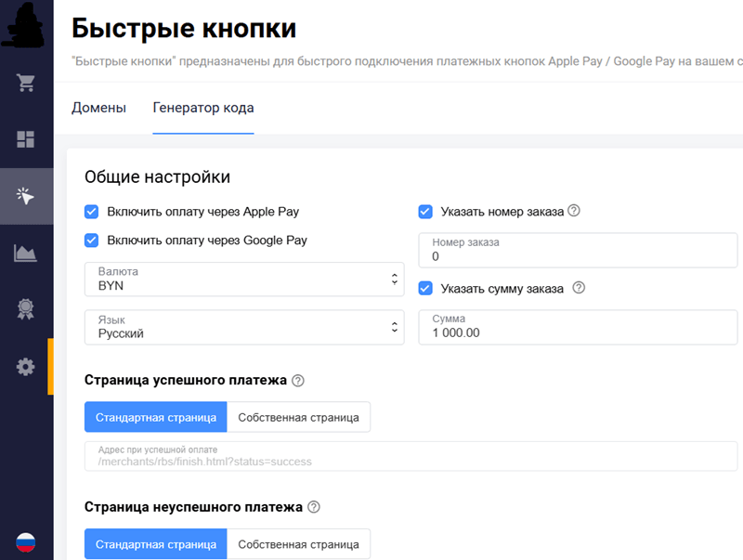Image resolution: width=743 pixels, height=560 pixels.
Task: Switch to the Домены tab
Action: pos(98,108)
